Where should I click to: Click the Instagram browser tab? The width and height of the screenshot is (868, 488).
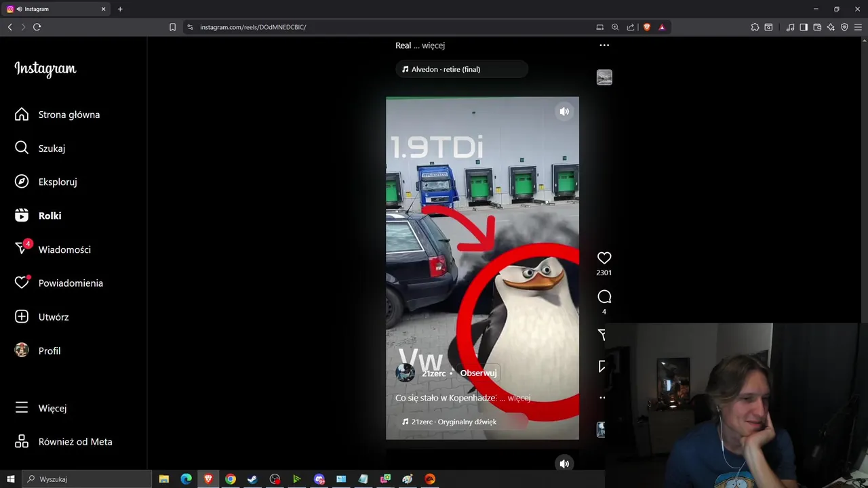pos(56,9)
